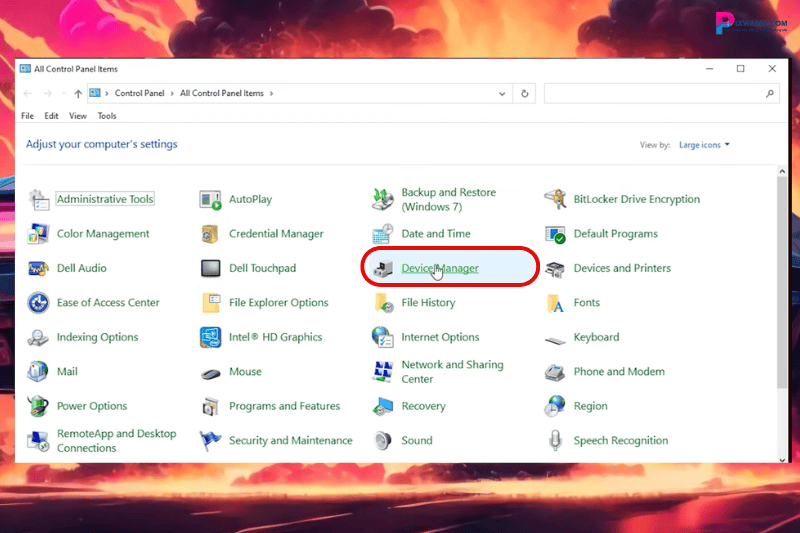Expand the Control Panel breadcrumb chevron
Image resolution: width=800 pixels, height=533 pixels.
pos(174,93)
